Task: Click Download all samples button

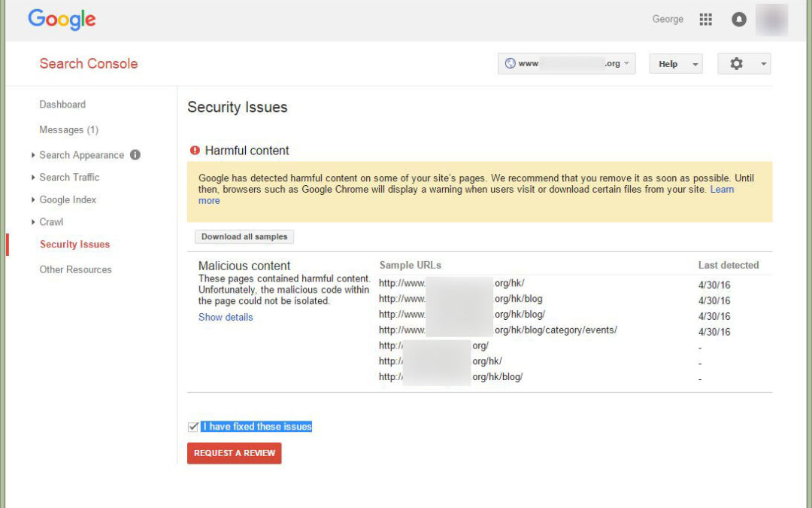Action: pyautogui.click(x=244, y=236)
